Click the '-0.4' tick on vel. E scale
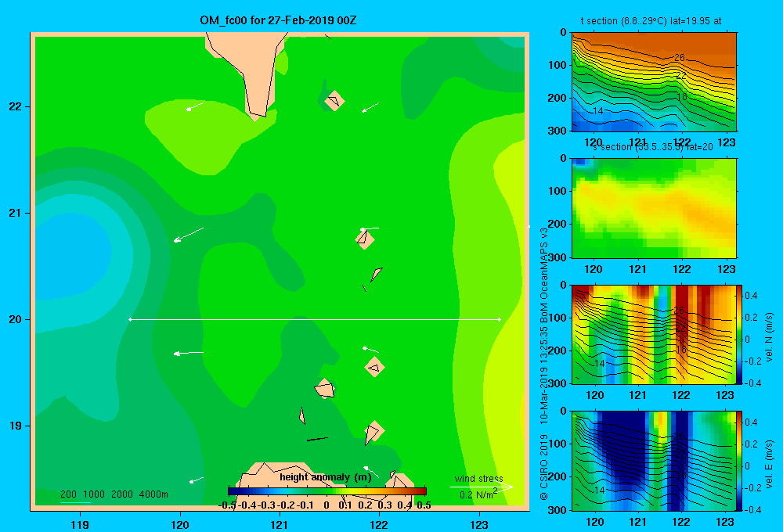 coord(752,509)
